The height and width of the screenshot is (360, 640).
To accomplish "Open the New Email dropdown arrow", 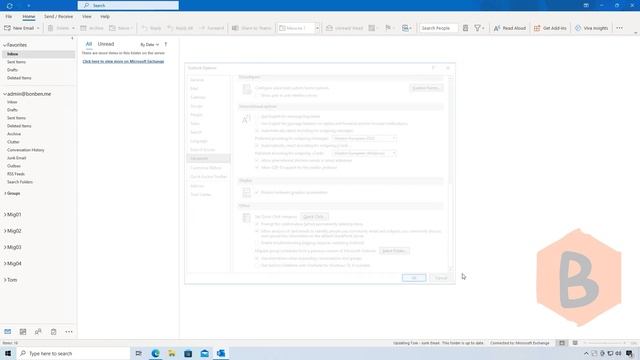I will pyautogui.click(x=38, y=28).
